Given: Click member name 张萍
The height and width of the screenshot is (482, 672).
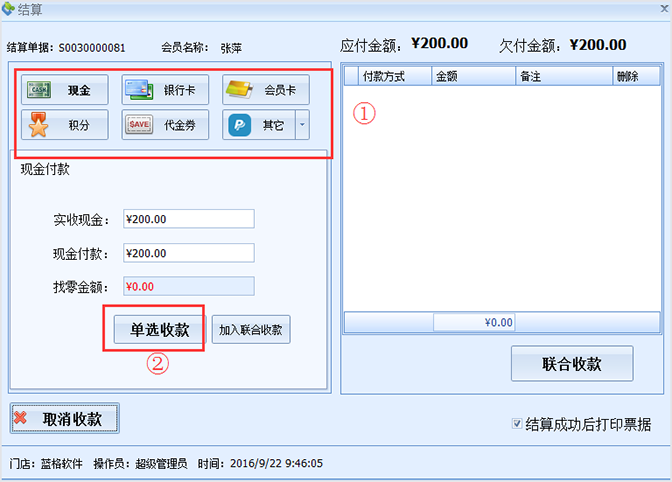Looking at the screenshot, I should 231,48.
